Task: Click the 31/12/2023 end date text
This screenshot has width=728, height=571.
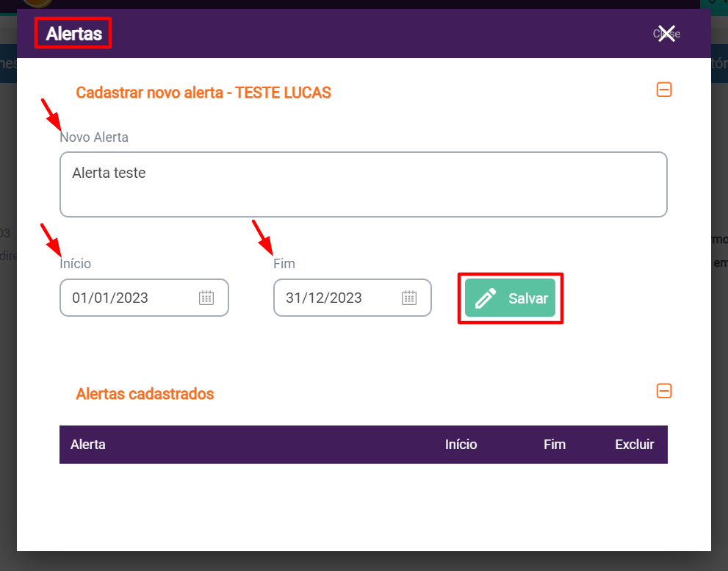Action: click(324, 298)
